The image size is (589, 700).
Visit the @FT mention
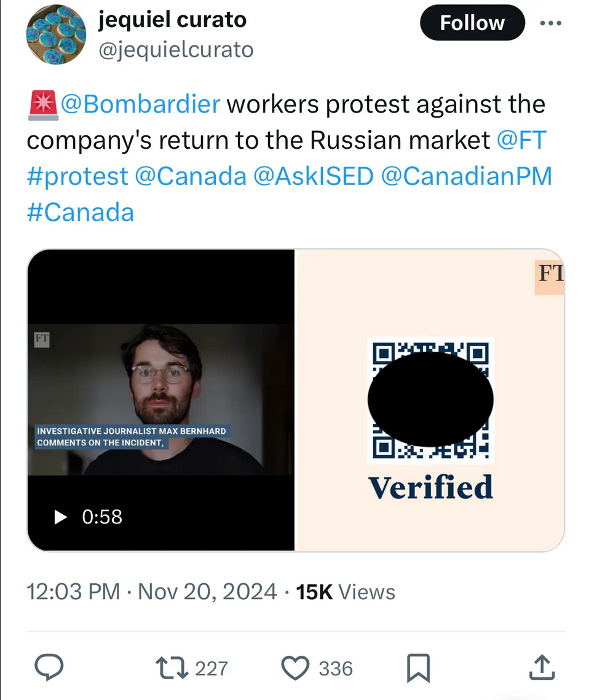[521, 140]
